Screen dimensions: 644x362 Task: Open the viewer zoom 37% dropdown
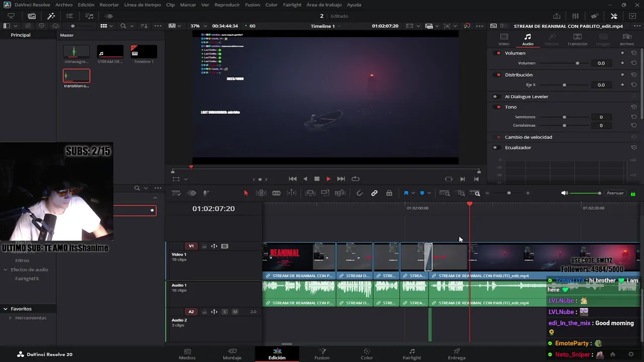pos(198,26)
